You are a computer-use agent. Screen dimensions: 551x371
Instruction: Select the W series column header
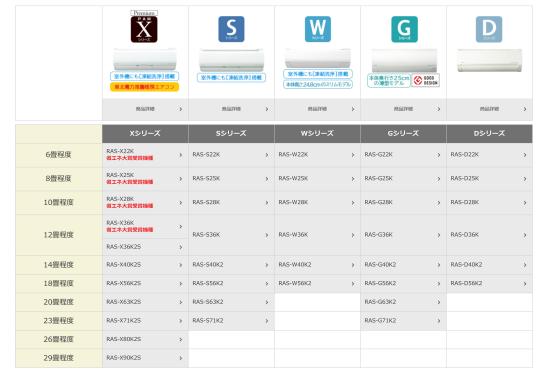click(x=317, y=134)
